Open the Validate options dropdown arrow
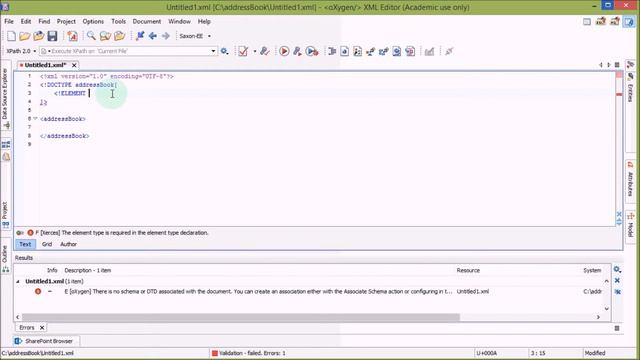Screen dimensions: 640x360 (x=255, y=51)
